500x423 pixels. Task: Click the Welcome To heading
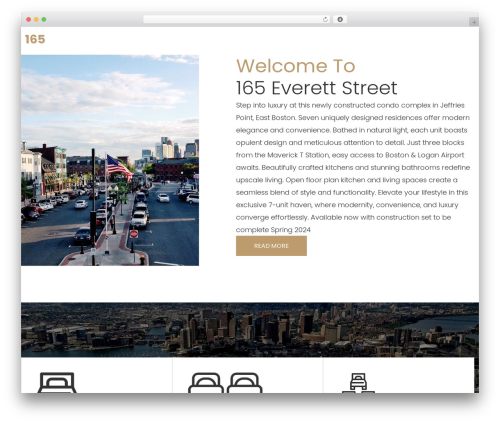tap(296, 66)
